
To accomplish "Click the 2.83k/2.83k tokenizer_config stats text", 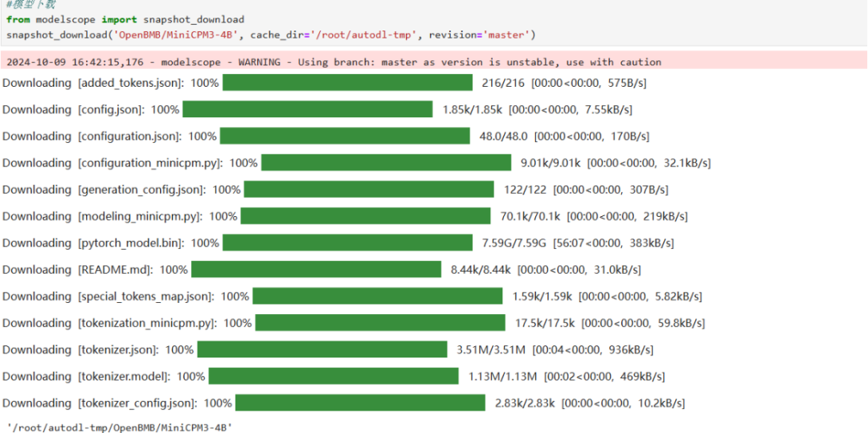I will click(590, 403).
